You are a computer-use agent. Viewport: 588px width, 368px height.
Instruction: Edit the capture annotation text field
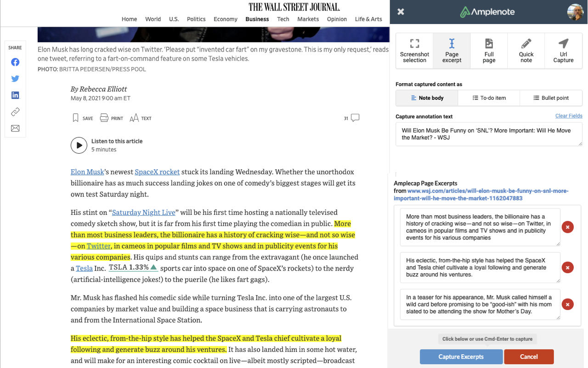click(x=489, y=134)
